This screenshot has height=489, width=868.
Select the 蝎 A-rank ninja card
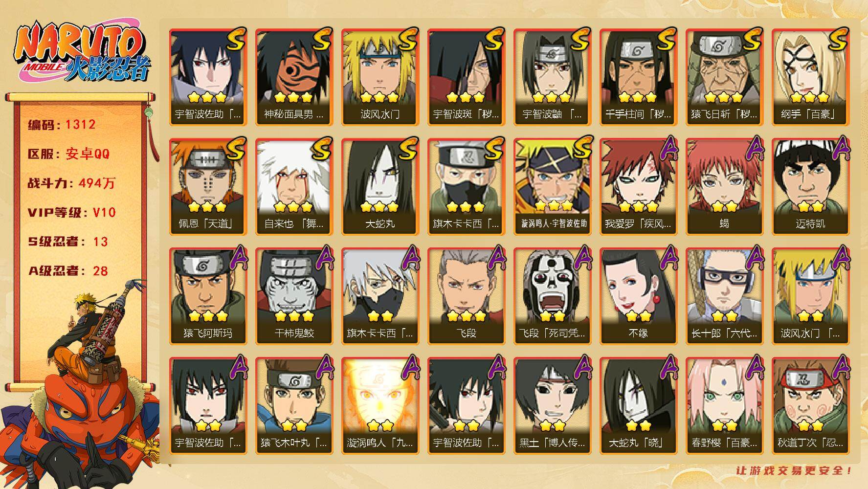[x=724, y=186]
